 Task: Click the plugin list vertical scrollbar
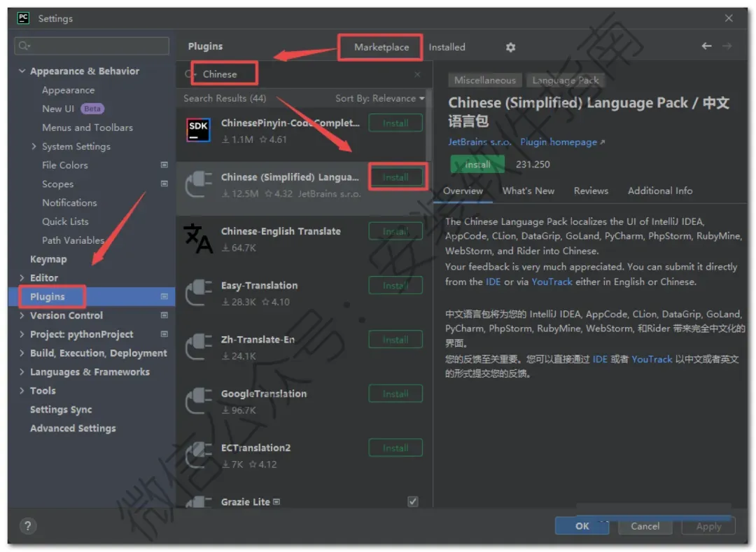point(428,125)
